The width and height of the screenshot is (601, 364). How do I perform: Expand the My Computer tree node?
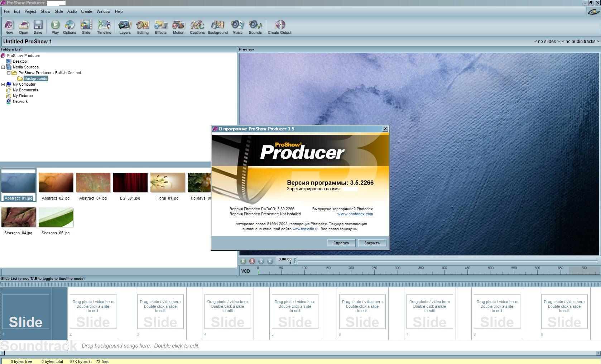click(x=3, y=84)
